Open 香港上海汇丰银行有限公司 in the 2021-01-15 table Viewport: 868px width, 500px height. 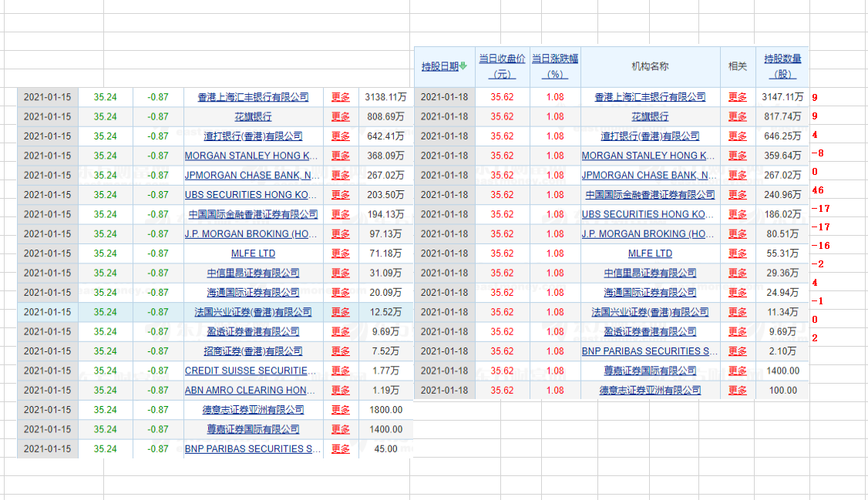pos(253,97)
